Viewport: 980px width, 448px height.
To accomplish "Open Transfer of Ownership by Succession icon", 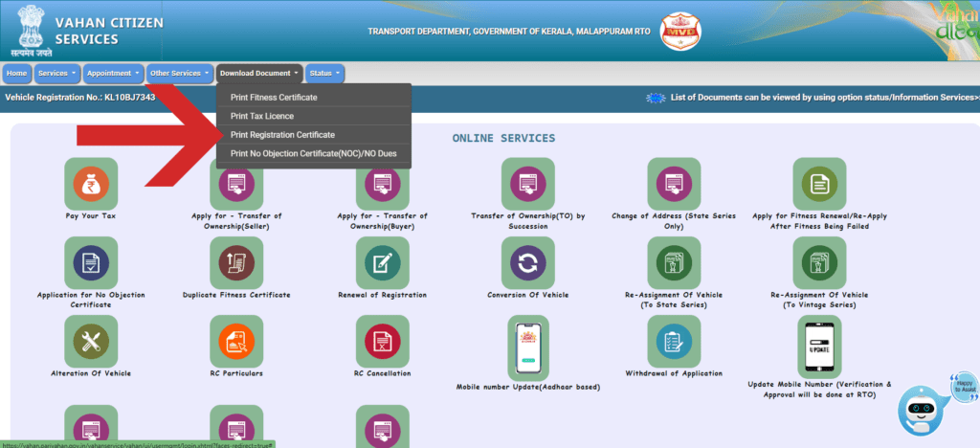I will 527,184.
